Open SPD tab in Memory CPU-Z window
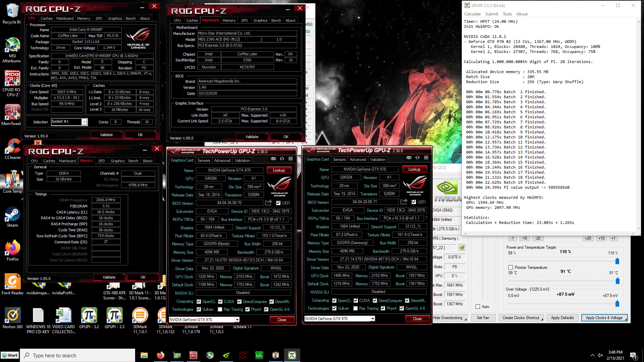This screenshot has height=362, width=644. pyautogui.click(x=102, y=161)
